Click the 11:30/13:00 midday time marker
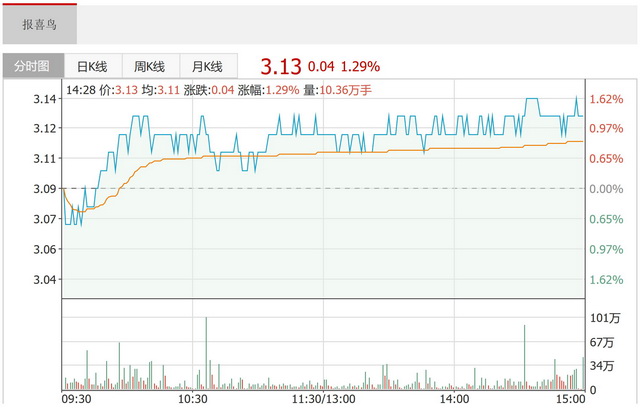The height and width of the screenshot is (419, 640). (x=322, y=399)
